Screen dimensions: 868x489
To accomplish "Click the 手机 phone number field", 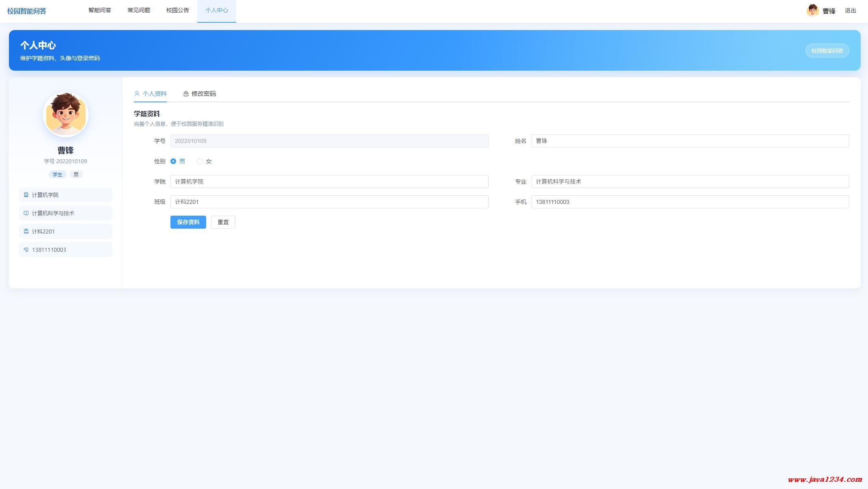I will tap(690, 202).
